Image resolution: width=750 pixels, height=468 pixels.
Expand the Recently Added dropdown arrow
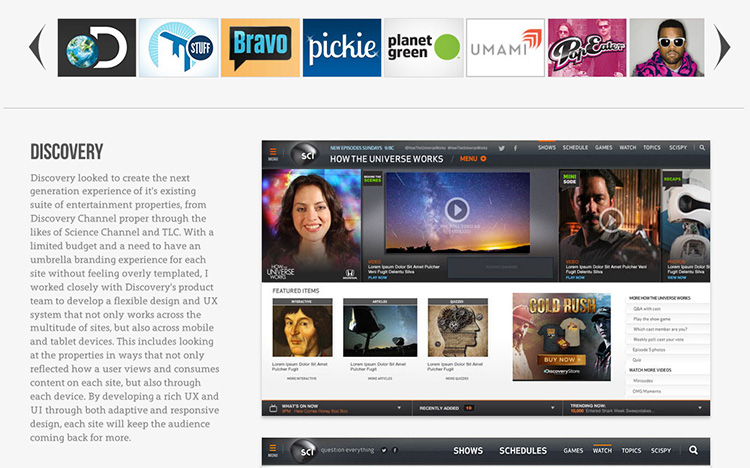[552, 408]
